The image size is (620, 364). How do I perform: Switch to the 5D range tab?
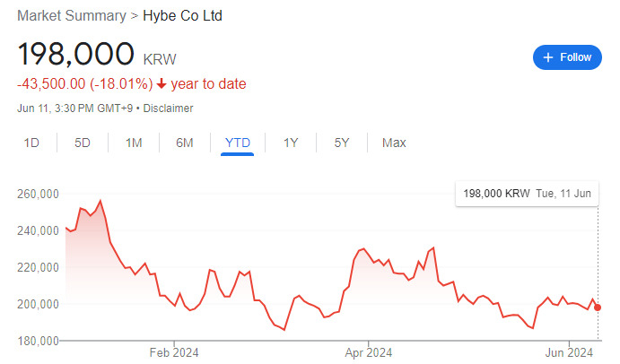pos(83,143)
